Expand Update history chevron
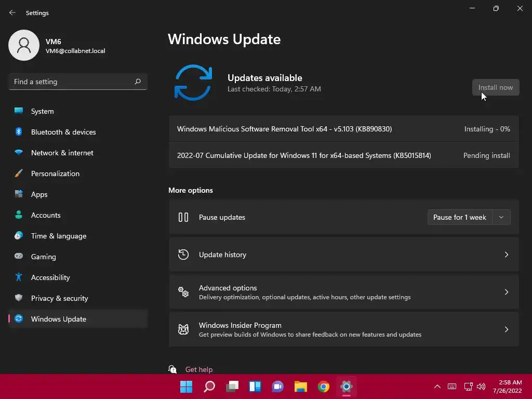 coord(506,255)
